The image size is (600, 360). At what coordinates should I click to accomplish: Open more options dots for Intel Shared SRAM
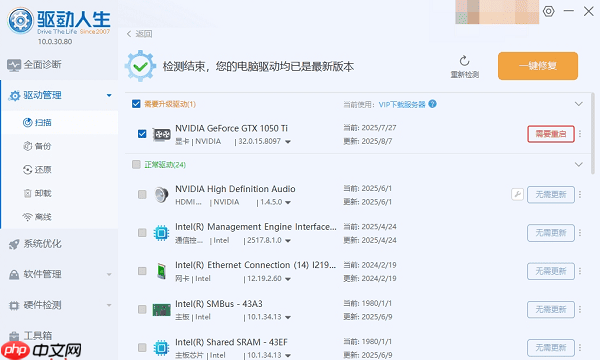pos(580,347)
